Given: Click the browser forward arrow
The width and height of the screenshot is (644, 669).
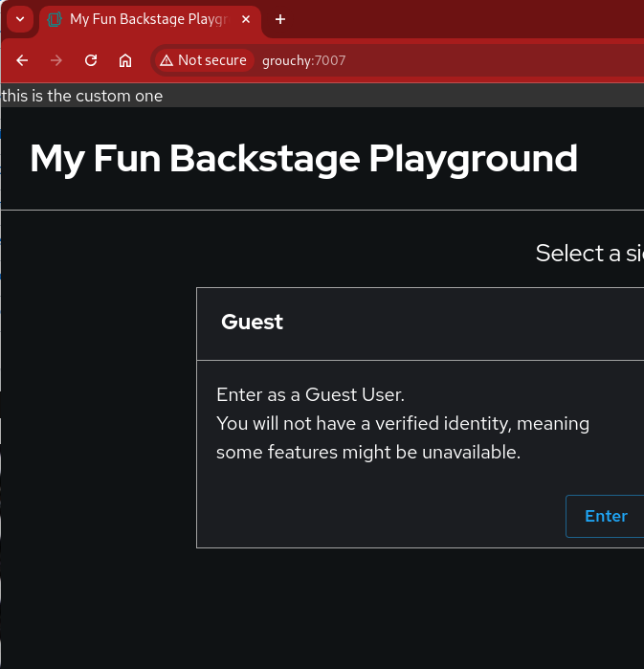Looking at the screenshot, I should pyautogui.click(x=56, y=60).
